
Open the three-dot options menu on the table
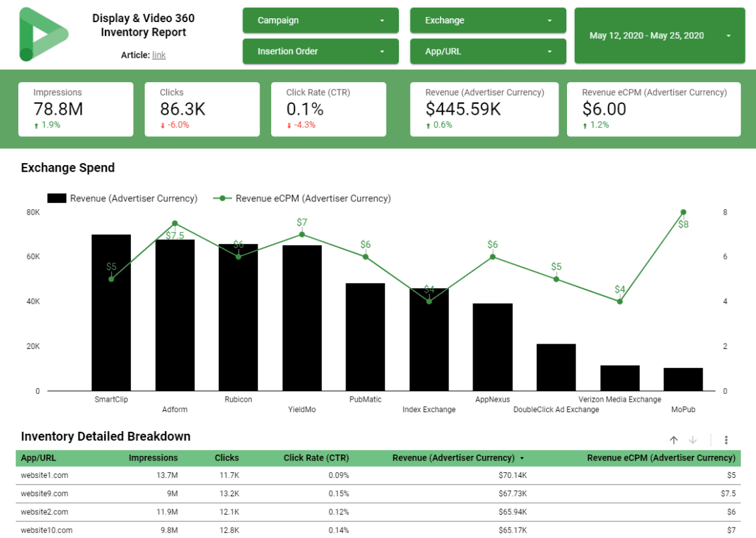click(726, 440)
